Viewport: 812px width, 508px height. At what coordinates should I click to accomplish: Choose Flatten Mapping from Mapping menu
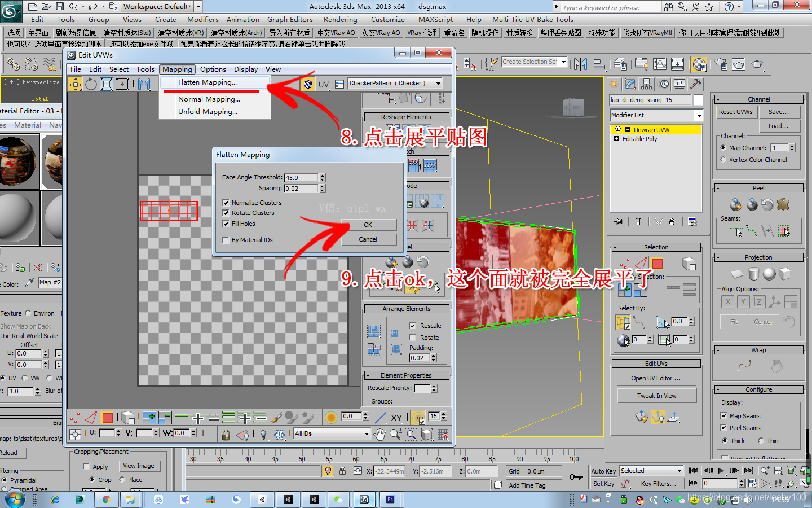(208, 82)
